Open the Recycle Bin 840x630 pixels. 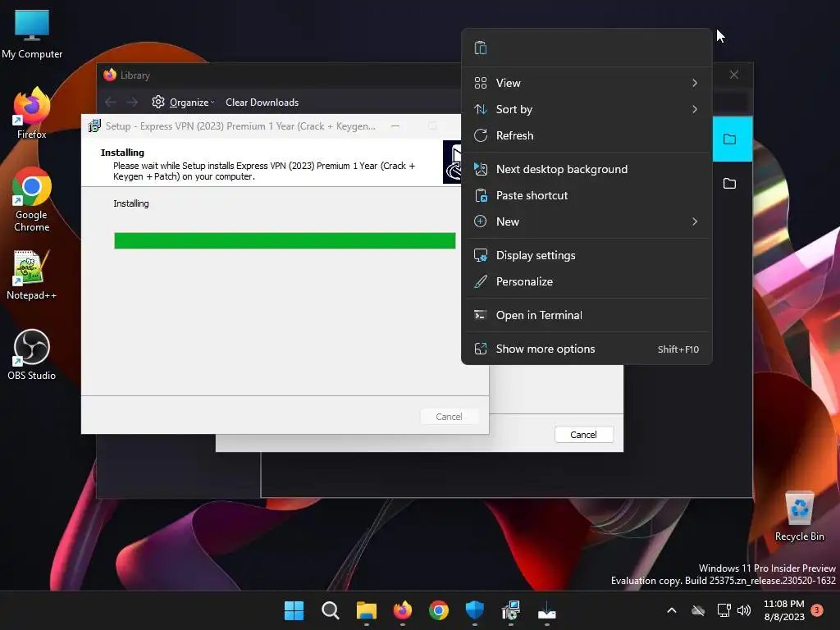click(799, 517)
